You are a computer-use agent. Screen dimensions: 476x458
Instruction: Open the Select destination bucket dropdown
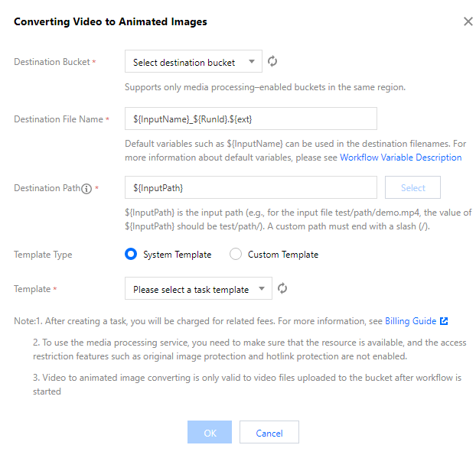pos(193,62)
